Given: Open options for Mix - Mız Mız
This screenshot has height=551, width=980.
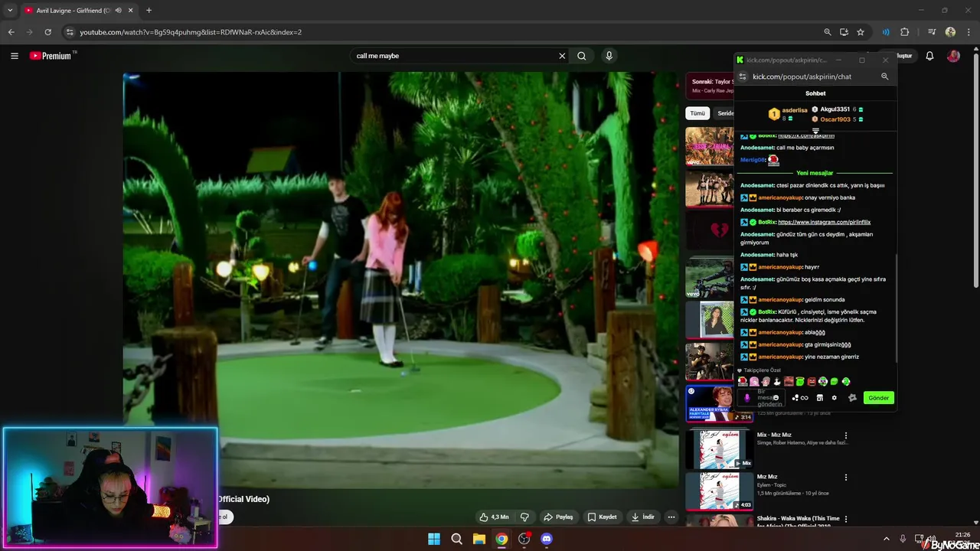Looking at the screenshot, I should 846,435.
